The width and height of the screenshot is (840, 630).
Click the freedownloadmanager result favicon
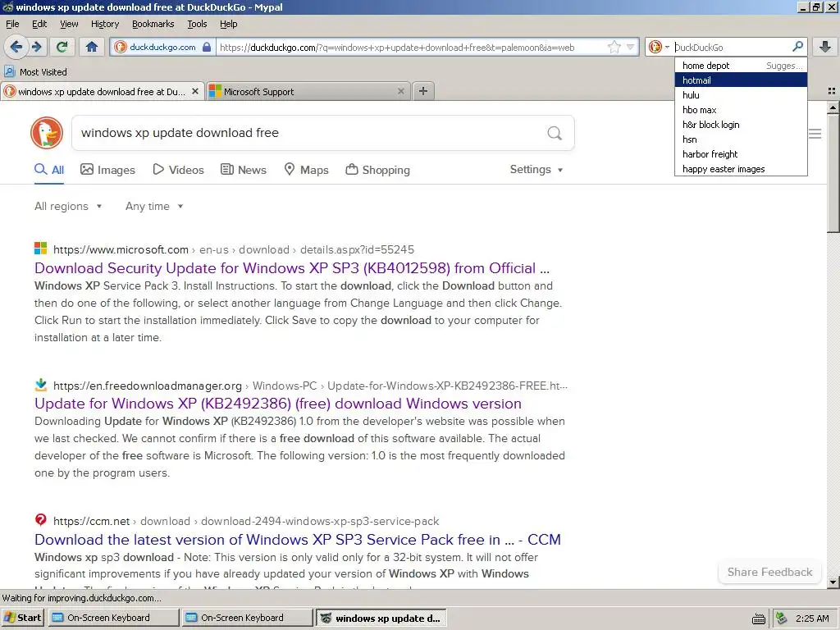coord(41,385)
